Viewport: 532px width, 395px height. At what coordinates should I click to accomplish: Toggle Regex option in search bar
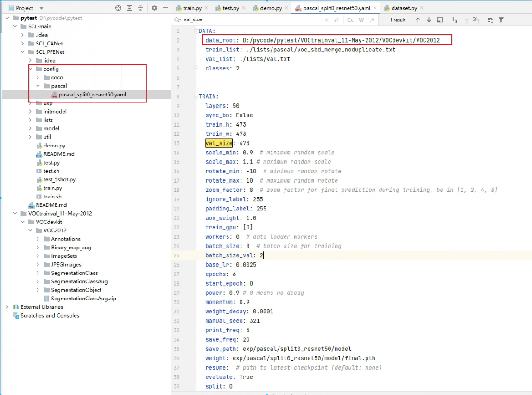click(x=372, y=20)
